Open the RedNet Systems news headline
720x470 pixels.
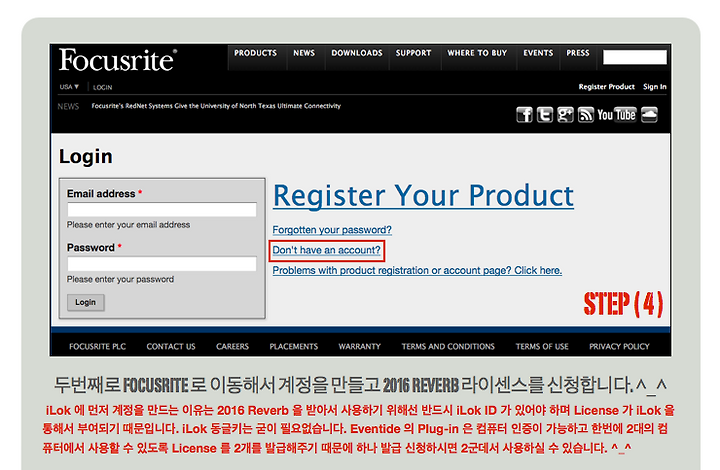216,106
